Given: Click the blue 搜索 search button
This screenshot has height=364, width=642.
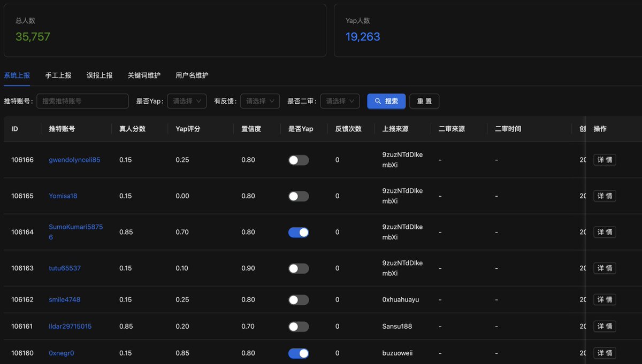Looking at the screenshot, I should 386,101.
